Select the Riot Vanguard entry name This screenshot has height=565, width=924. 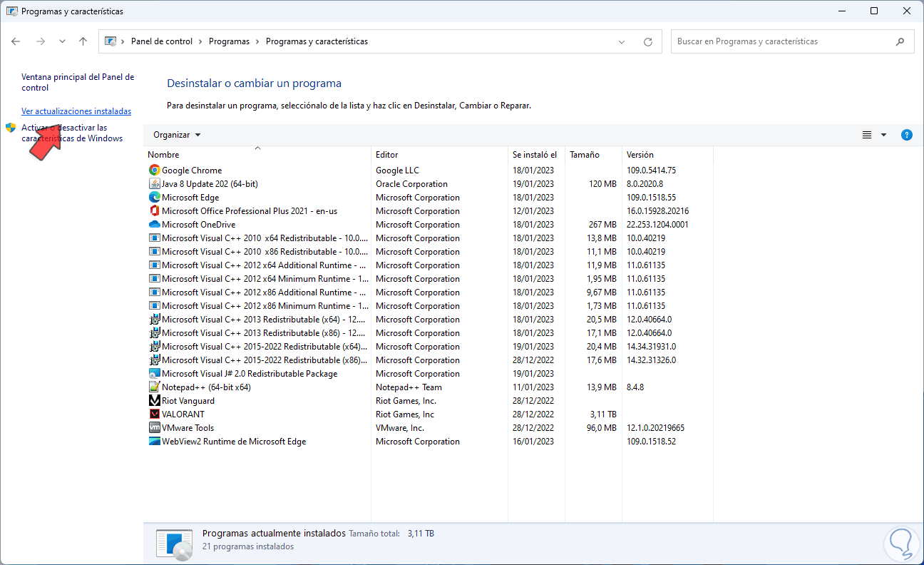188,401
